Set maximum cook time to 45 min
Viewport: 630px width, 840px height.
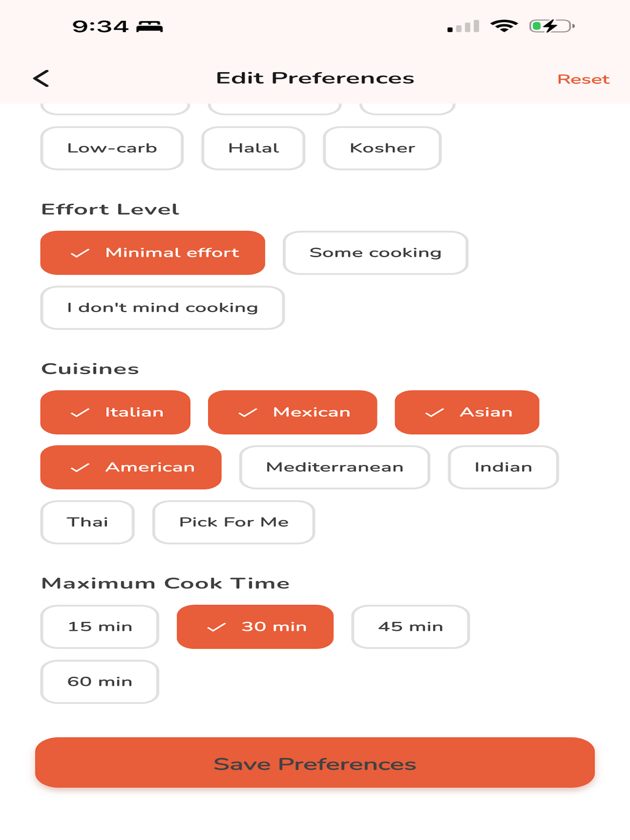coord(411,627)
